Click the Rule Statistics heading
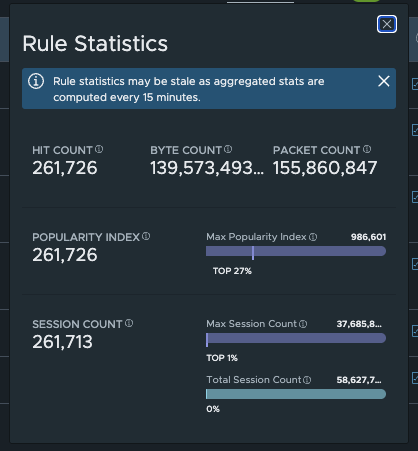 click(95, 44)
